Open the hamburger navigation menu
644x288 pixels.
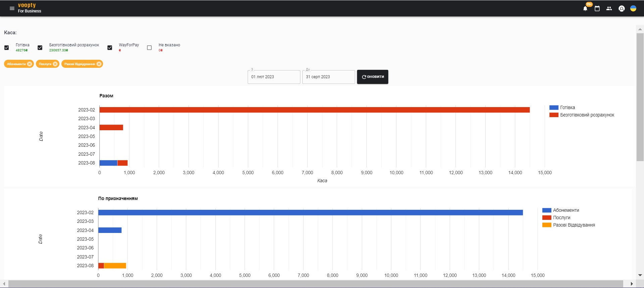(x=12, y=8)
